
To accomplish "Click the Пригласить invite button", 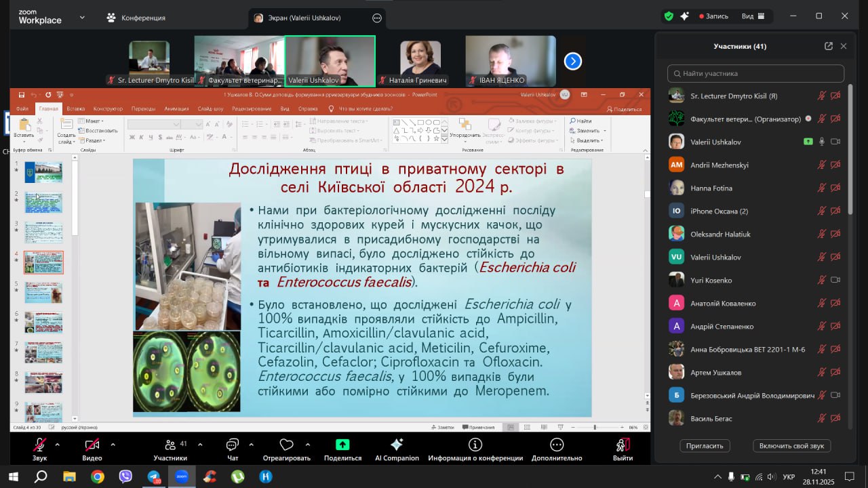I will 705,445.
